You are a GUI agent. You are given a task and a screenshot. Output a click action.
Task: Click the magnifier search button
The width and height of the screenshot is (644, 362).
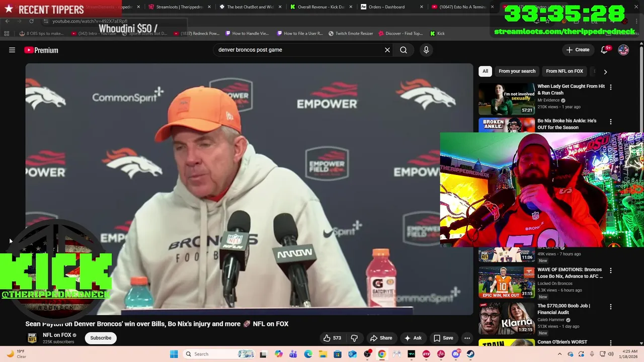[x=404, y=50]
